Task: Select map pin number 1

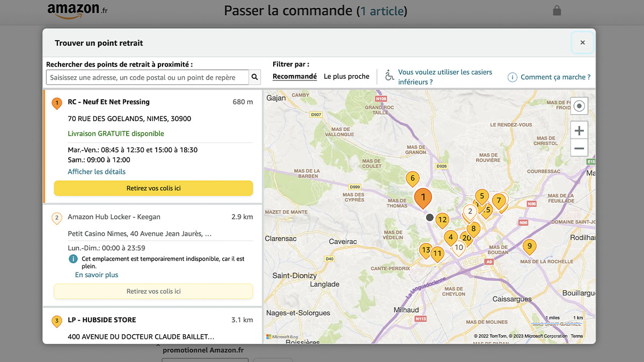Action: 423,198
